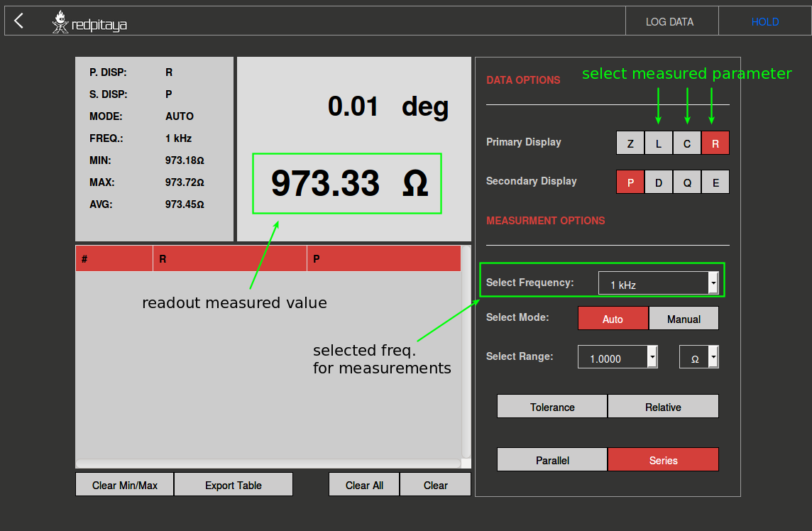The height and width of the screenshot is (531, 812).
Task: Select L inductance for primary display
Action: point(659,143)
